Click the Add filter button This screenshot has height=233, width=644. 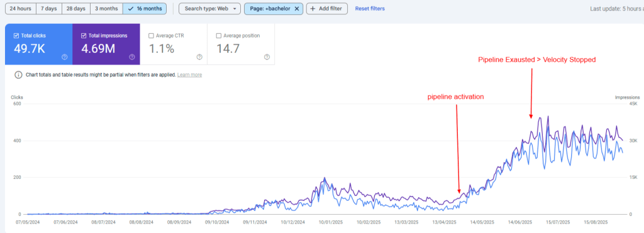point(327,9)
